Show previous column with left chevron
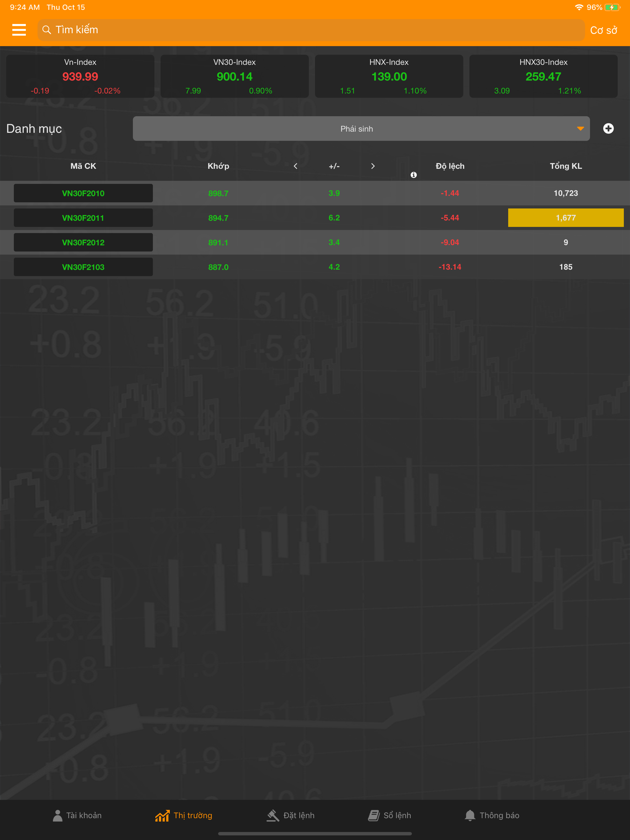 click(295, 166)
